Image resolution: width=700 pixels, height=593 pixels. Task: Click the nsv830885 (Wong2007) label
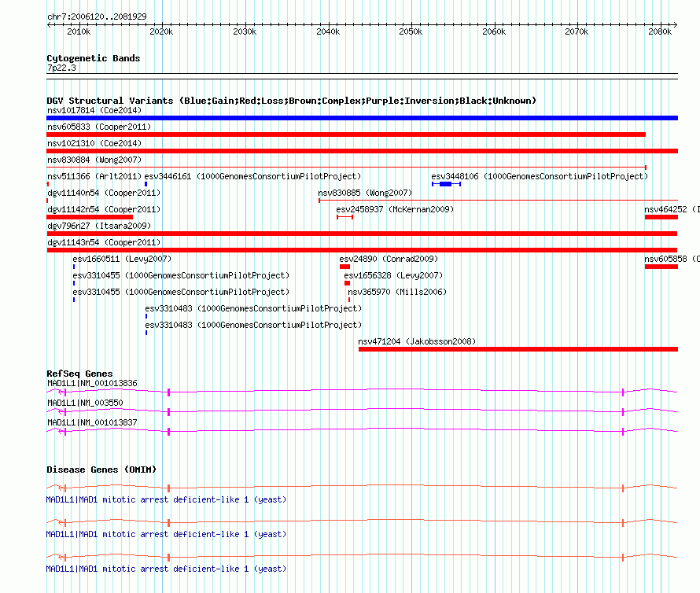[365, 193]
